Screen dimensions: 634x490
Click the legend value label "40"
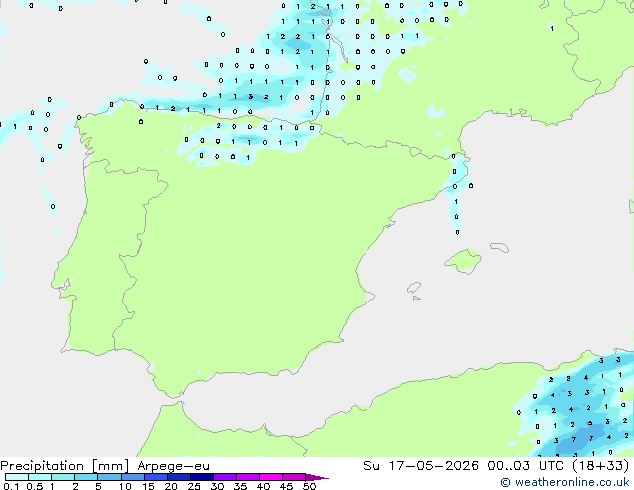(263, 486)
